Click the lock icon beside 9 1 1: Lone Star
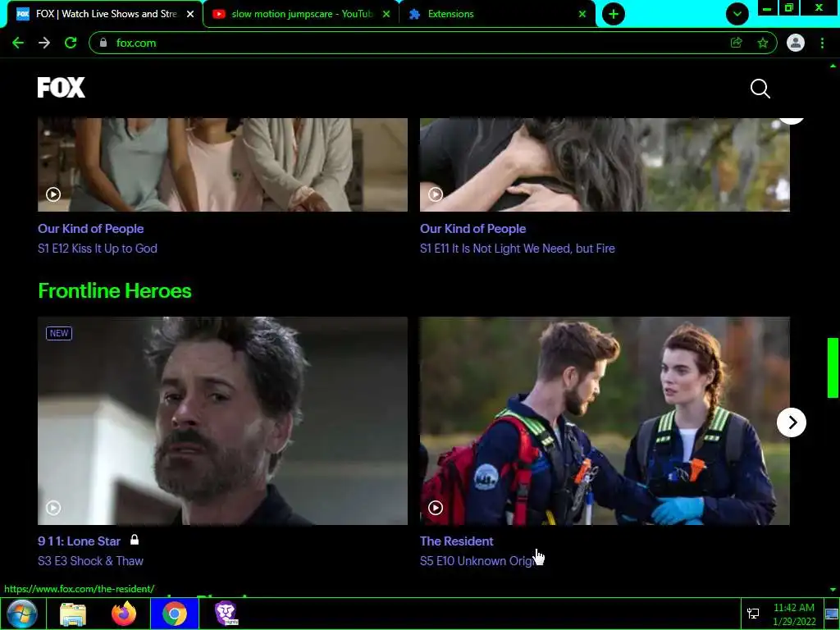The width and height of the screenshot is (840, 630). [x=135, y=540]
